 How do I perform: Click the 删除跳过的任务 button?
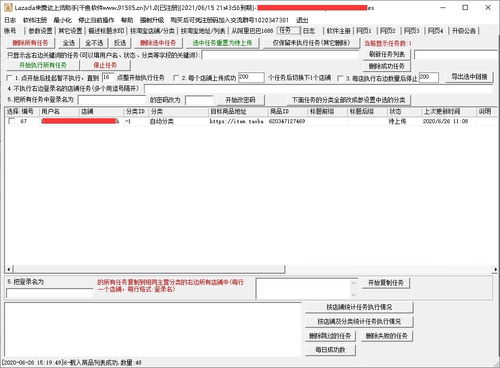click(330, 336)
